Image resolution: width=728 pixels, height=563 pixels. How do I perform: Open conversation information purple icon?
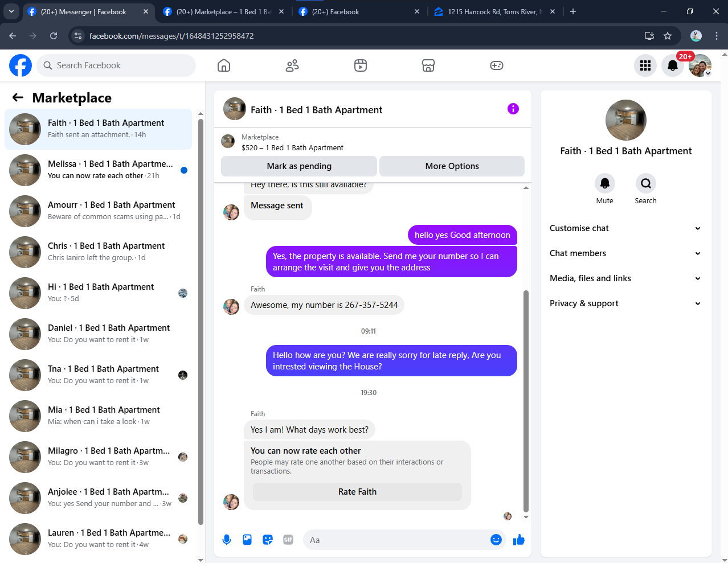click(513, 109)
